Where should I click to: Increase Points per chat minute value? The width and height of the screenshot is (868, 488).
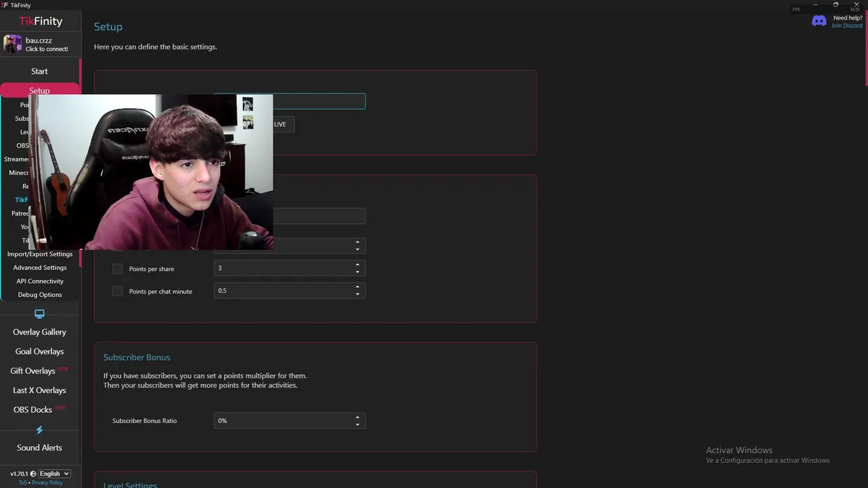click(357, 287)
